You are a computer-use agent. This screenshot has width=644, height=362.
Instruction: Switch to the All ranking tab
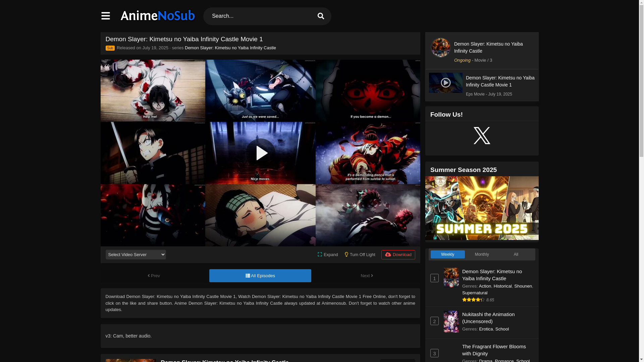click(516, 254)
